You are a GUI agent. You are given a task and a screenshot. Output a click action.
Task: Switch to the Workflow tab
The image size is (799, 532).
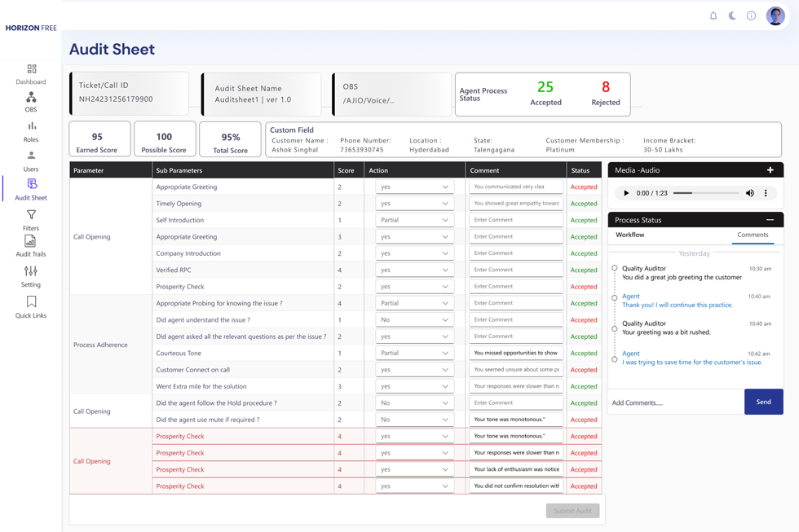(630, 235)
